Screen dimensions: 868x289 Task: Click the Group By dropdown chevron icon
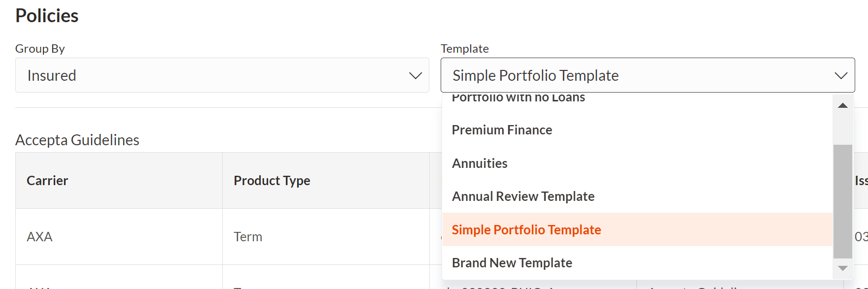(x=416, y=75)
